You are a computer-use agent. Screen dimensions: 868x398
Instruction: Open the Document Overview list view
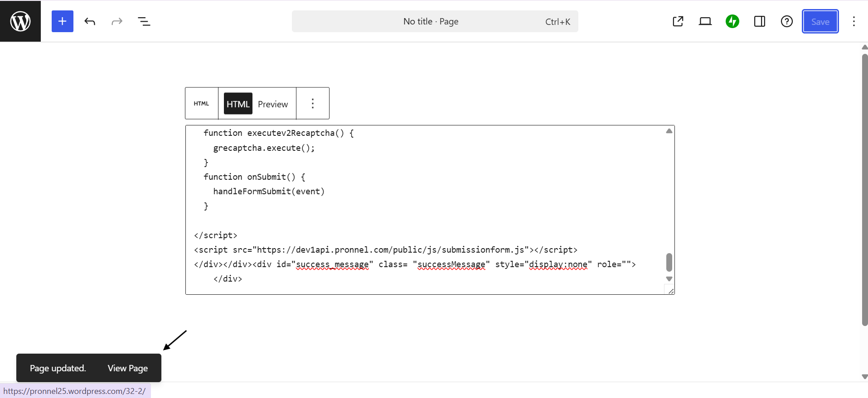tap(144, 21)
